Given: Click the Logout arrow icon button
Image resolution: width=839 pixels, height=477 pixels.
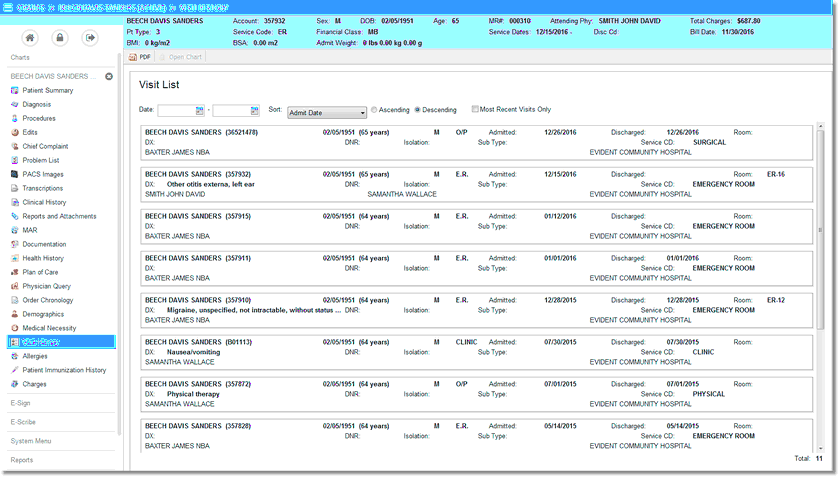Looking at the screenshot, I should (x=90, y=38).
